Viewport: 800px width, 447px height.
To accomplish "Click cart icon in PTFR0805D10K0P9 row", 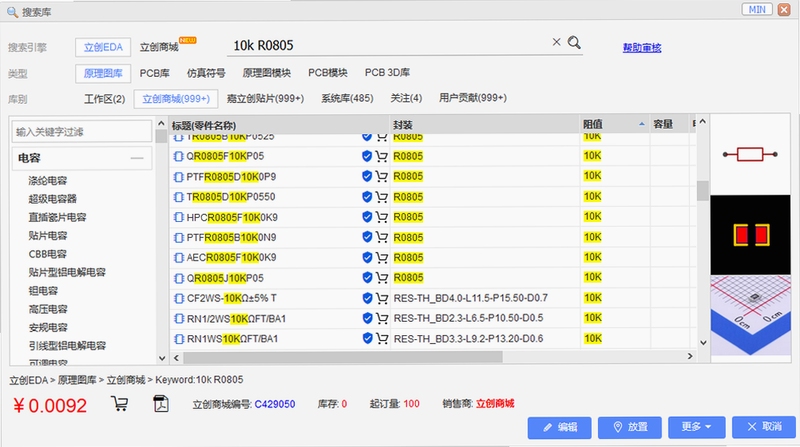I will click(x=381, y=177).
